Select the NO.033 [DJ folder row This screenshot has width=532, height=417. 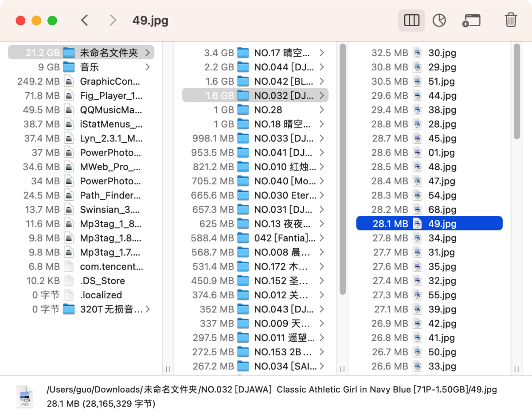[255, 138]
